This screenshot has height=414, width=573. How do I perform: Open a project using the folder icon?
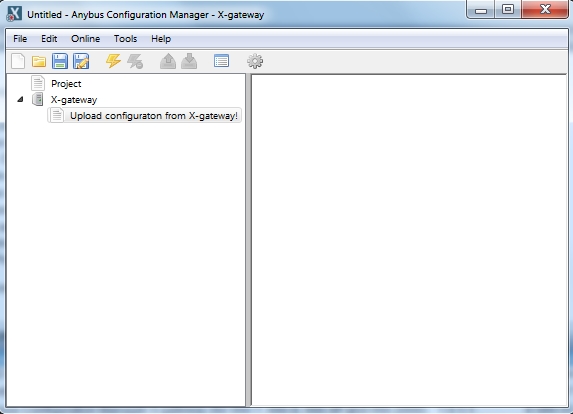(x=39, y=61)
